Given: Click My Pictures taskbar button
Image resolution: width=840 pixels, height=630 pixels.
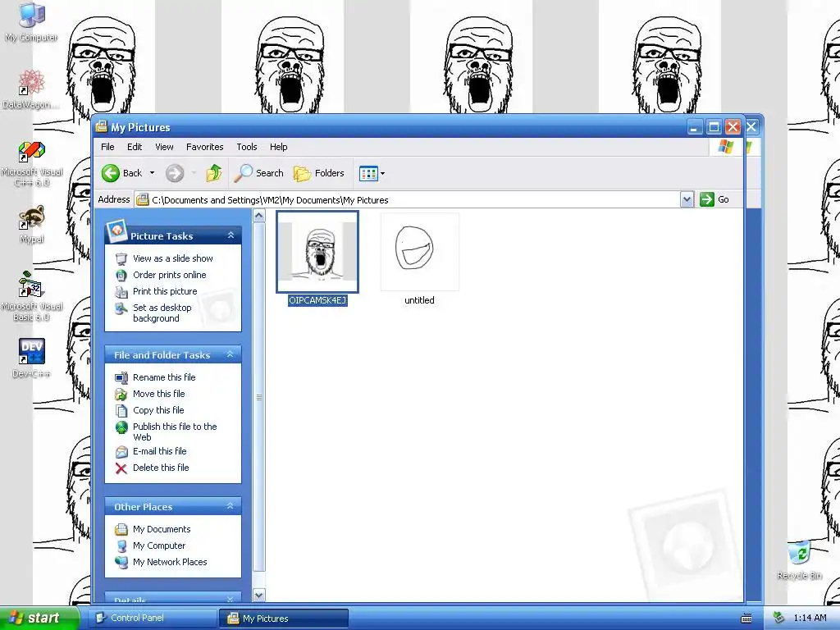Looking at the screenshot, I should click(x=284, y=619).
